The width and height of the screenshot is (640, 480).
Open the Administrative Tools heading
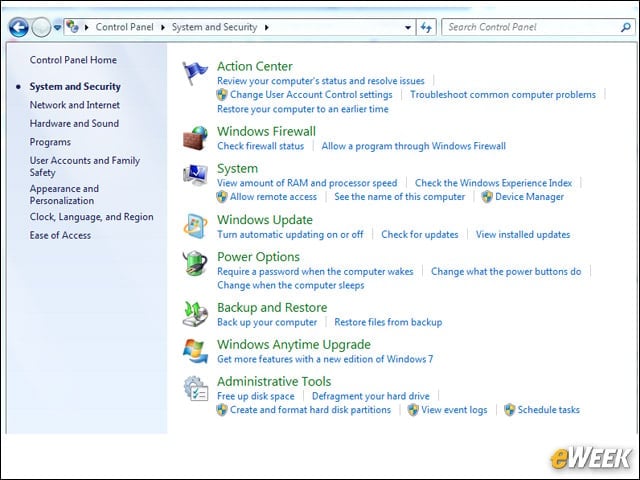(x=274, y=381)
